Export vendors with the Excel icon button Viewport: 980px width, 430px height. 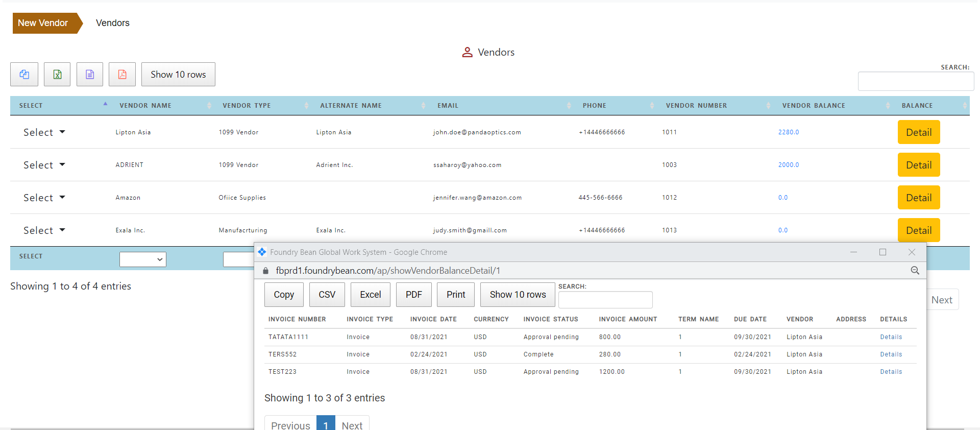click(57, 75)
